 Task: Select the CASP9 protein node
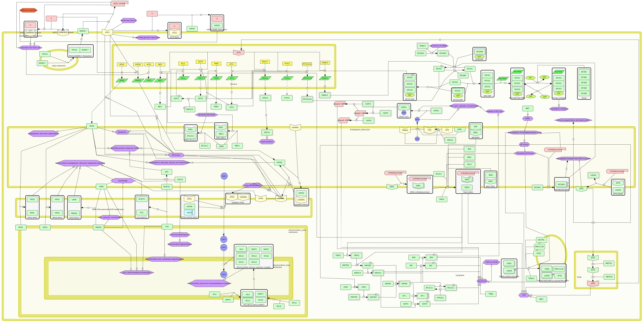point(369,120)
